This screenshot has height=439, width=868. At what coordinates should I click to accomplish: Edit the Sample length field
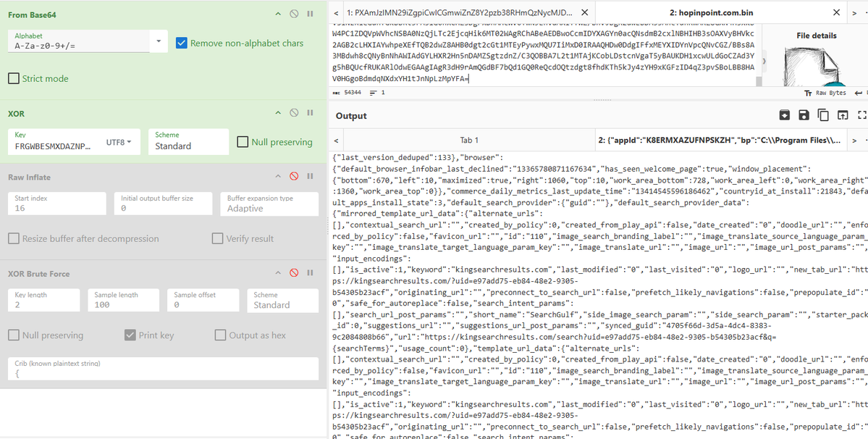124,300
